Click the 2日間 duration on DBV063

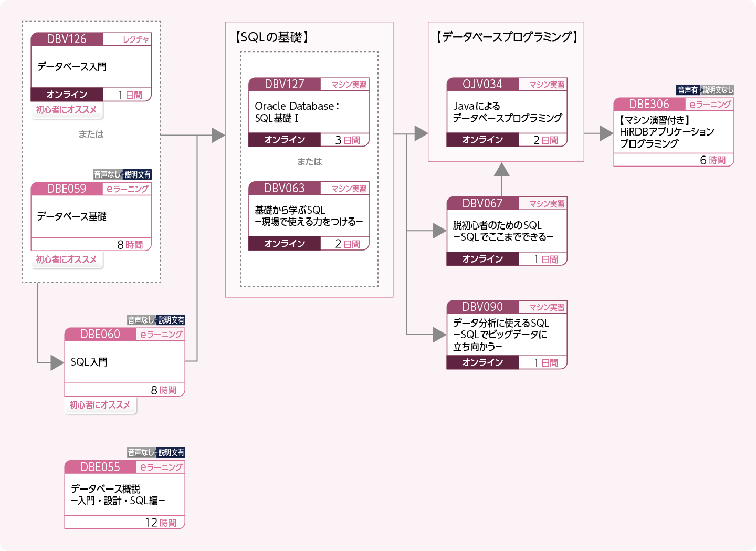click(x=348, y=244)
